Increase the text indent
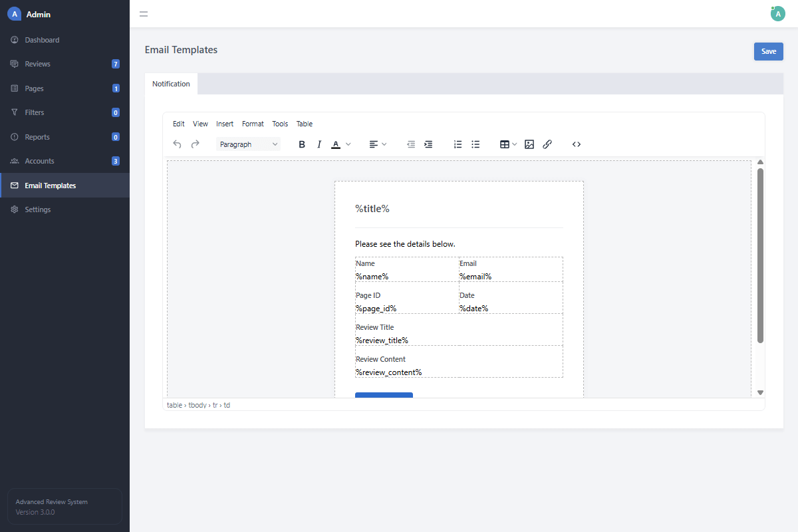798x532 pixels. pos(428,144)
